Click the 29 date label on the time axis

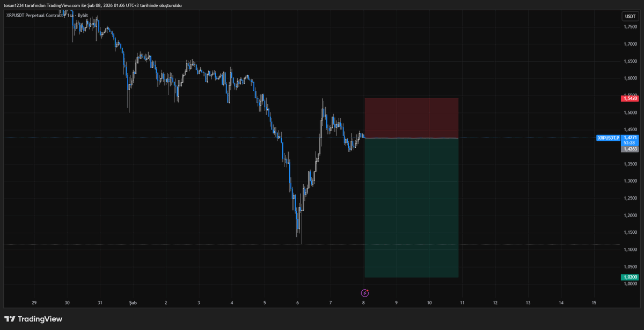tap(34, 303)
